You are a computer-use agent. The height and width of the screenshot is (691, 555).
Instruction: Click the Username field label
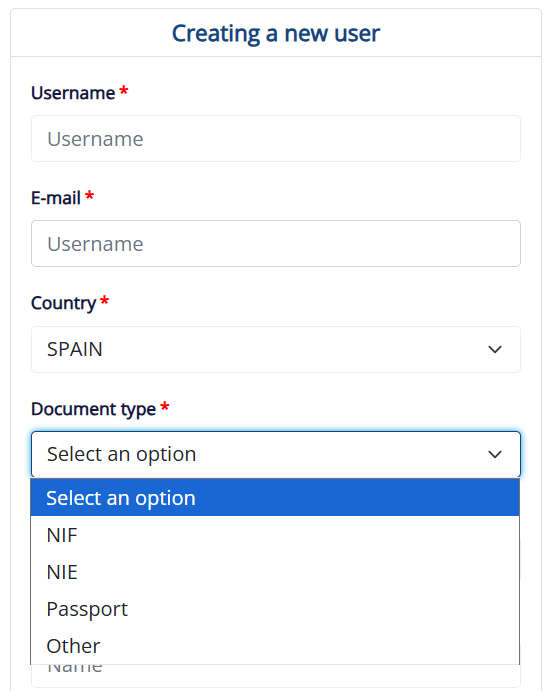(x=73, y=93)
